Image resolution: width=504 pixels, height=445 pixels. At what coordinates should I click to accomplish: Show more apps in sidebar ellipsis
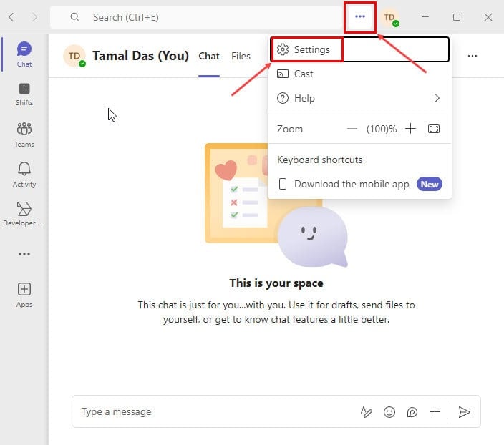[24, 254]
